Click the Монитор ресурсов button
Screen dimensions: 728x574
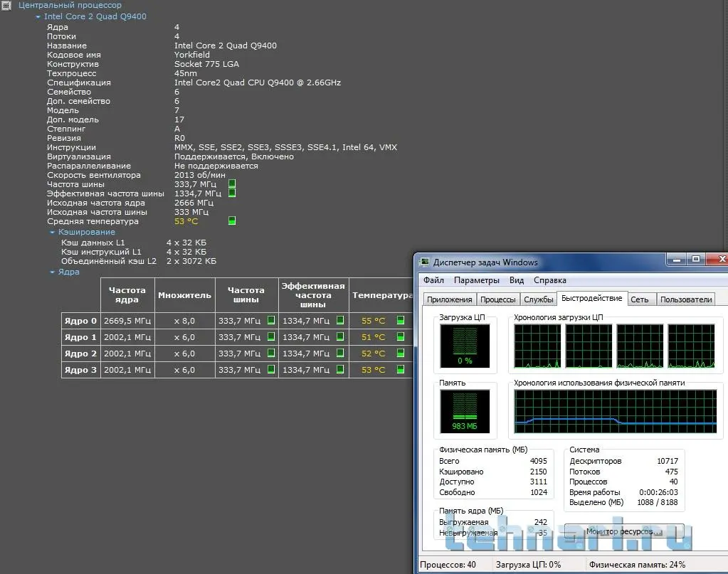point(624,531)
